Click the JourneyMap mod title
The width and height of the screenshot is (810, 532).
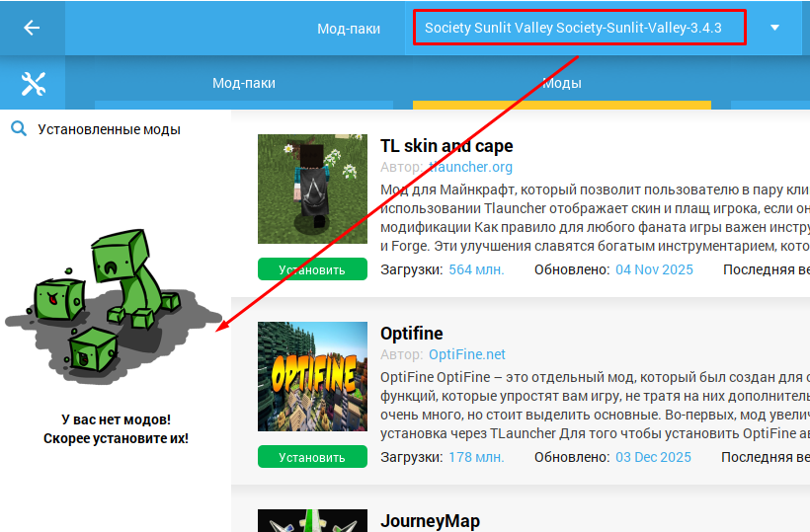tap(431, 521)
